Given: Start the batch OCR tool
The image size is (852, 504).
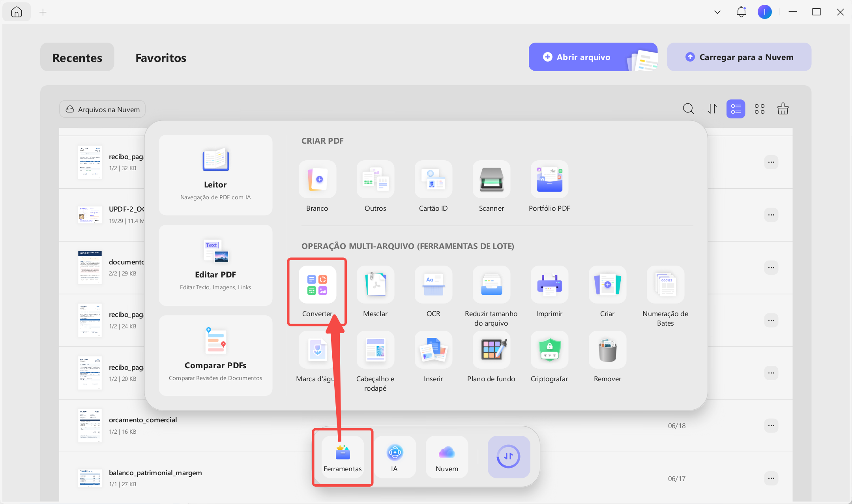Looking at the screenshot, I should point(433,285).
